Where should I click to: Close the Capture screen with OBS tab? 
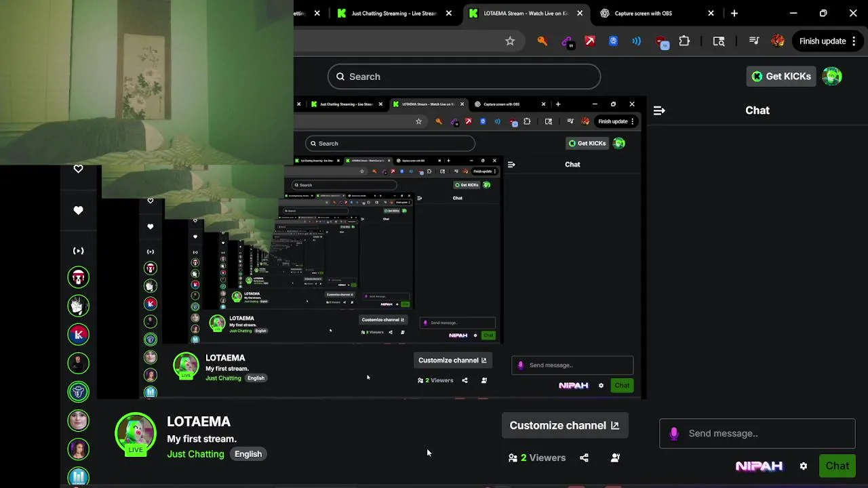[x=711, y=13]
